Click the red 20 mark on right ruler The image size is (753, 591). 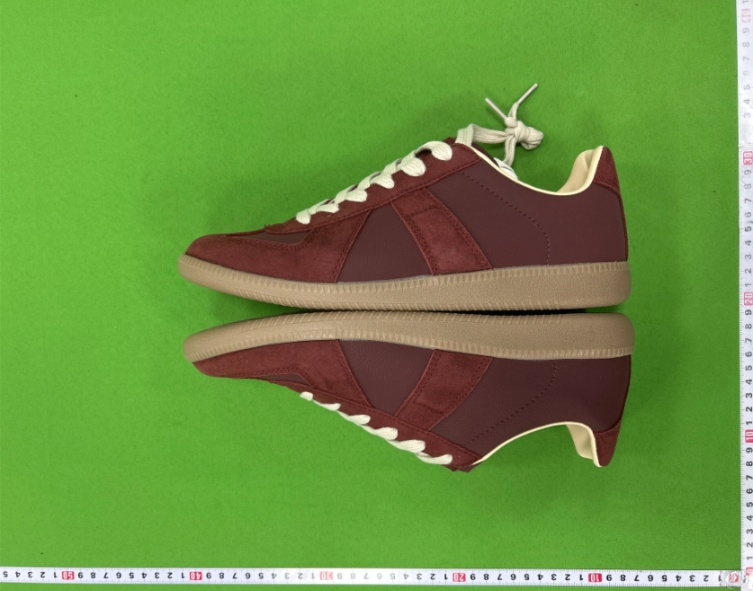coord(748,299)
